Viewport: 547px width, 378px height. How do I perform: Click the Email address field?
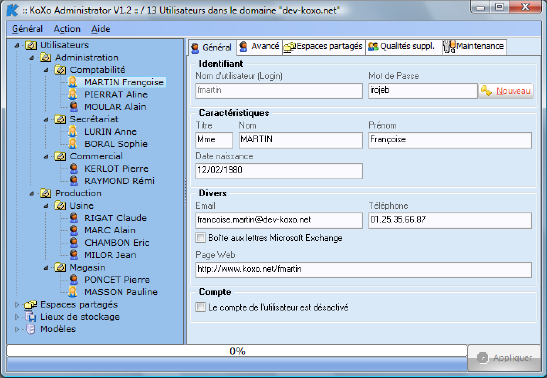[279, 220]
